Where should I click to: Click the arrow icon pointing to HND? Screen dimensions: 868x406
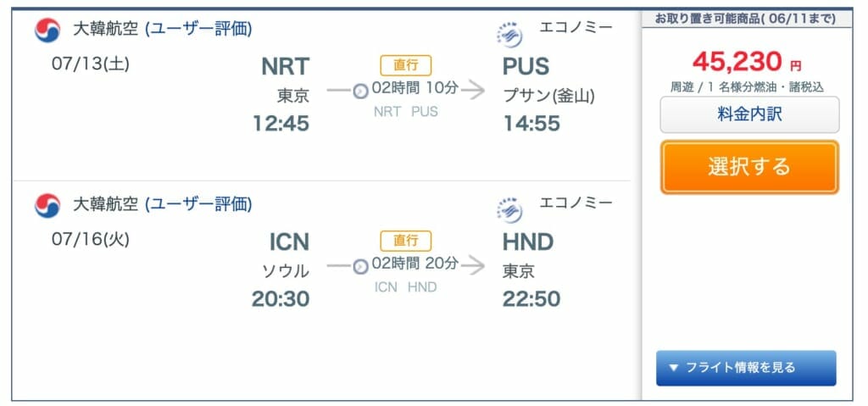pos(473,266)
